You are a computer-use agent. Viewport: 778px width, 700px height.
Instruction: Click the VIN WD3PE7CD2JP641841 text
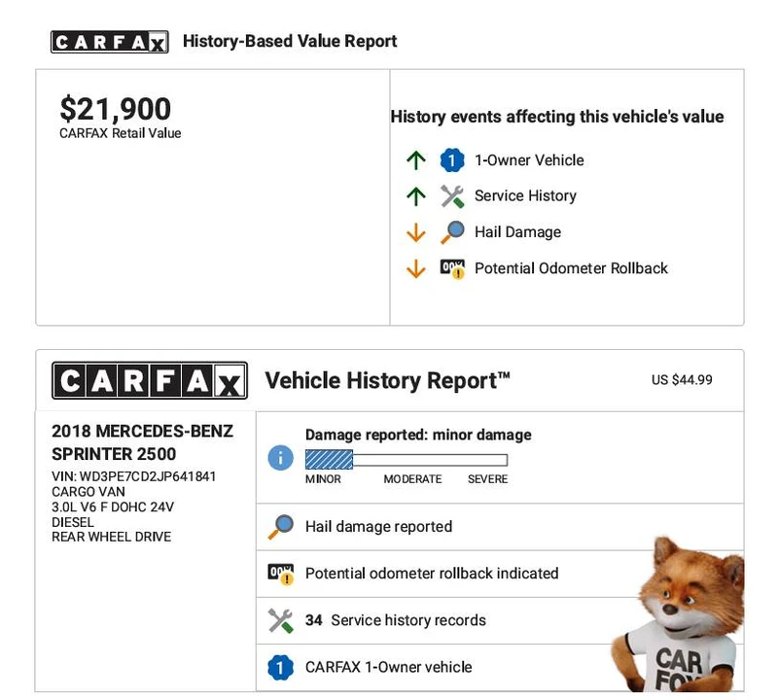click(x=133, y=476)
